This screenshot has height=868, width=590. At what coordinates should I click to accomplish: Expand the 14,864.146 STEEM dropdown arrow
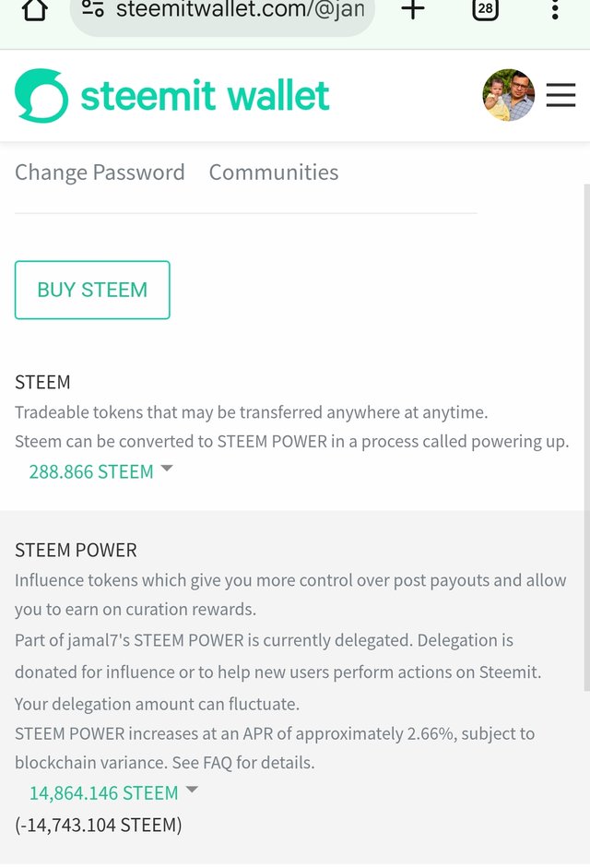(192, 790)
